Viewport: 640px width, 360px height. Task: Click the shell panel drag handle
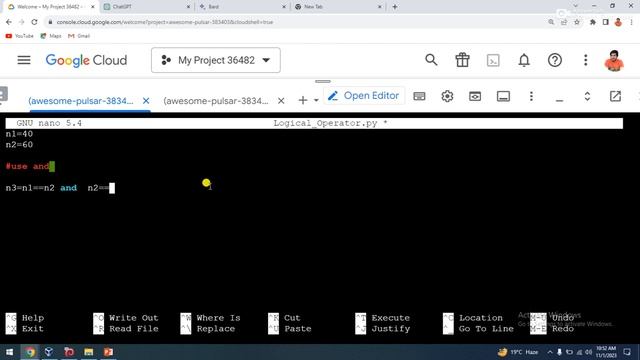coord(322,82)
